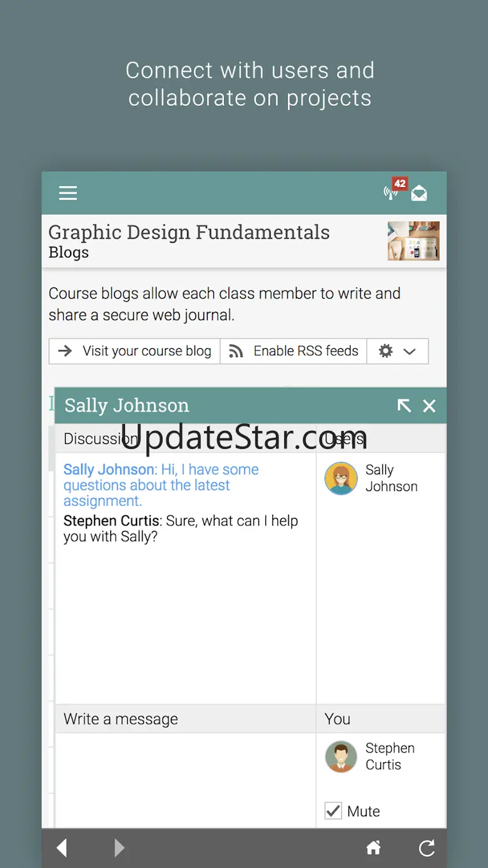Click the Graphic Design Fundamentals title
This screenshot has width=488, height=868.
point(189,232)
